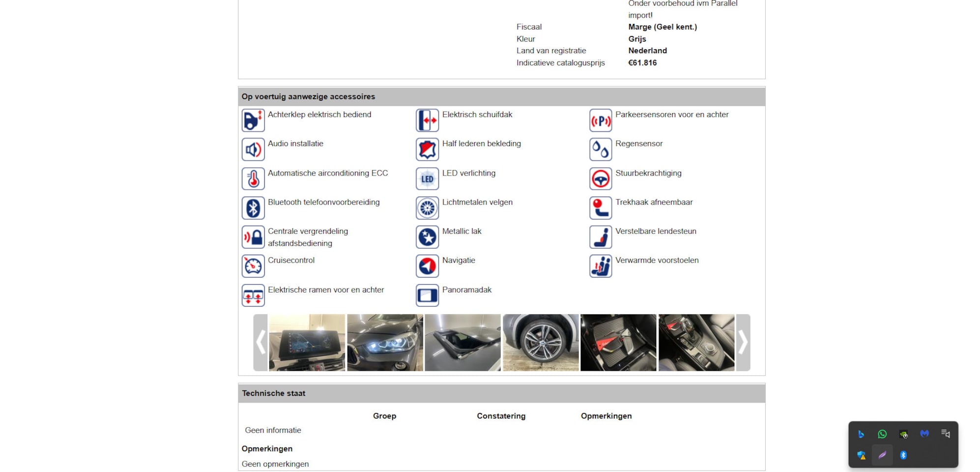Click the Cruisecontrol gauge icon

[253, 266]
